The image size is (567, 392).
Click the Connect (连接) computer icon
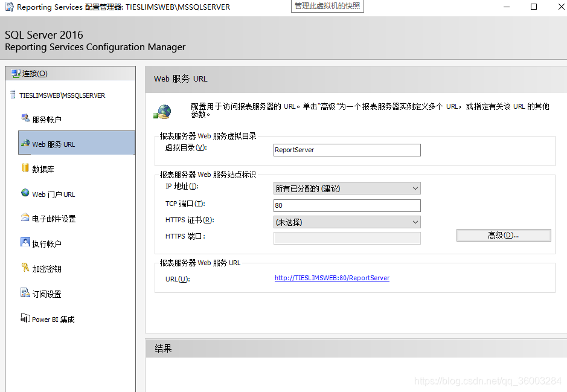[15, 74]
